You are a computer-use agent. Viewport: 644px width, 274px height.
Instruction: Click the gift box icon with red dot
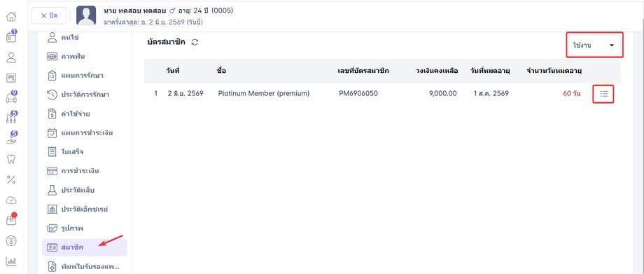pyautogui.click(x=11, y=220)
